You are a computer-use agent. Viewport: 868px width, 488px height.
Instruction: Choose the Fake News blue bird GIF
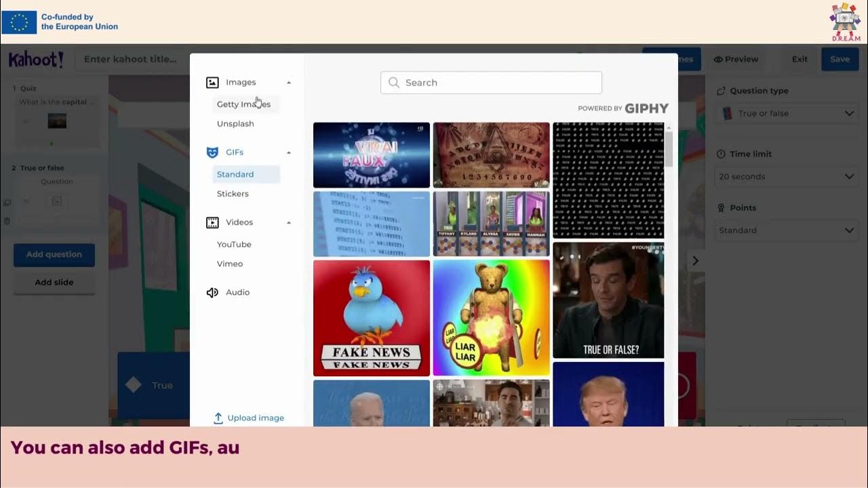(372, 318)
